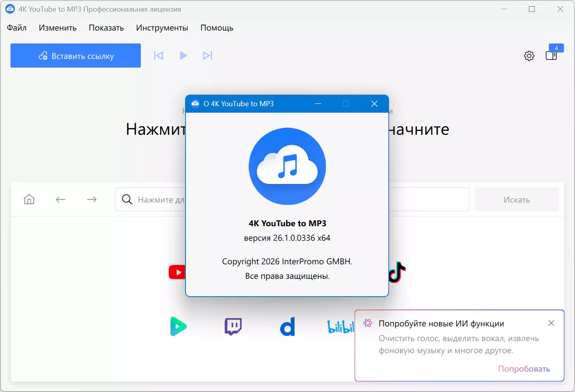
Task: Minimize the main application window
Action: click(x=504, y=9)
